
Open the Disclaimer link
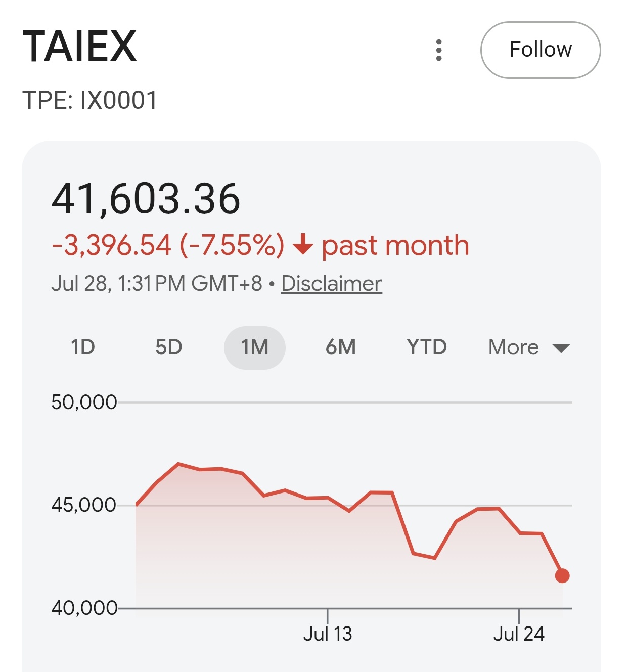tap(332, 284)
